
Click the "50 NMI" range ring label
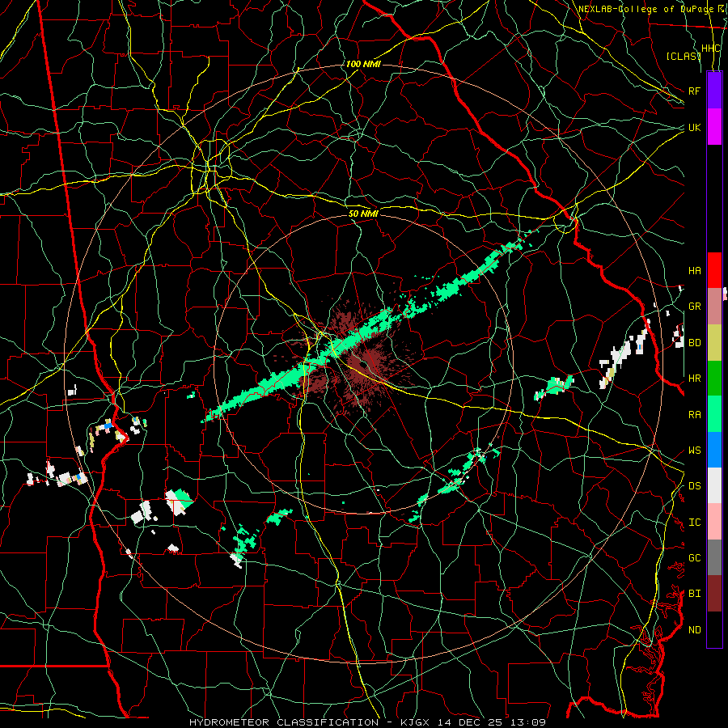[x=363, y=214]
